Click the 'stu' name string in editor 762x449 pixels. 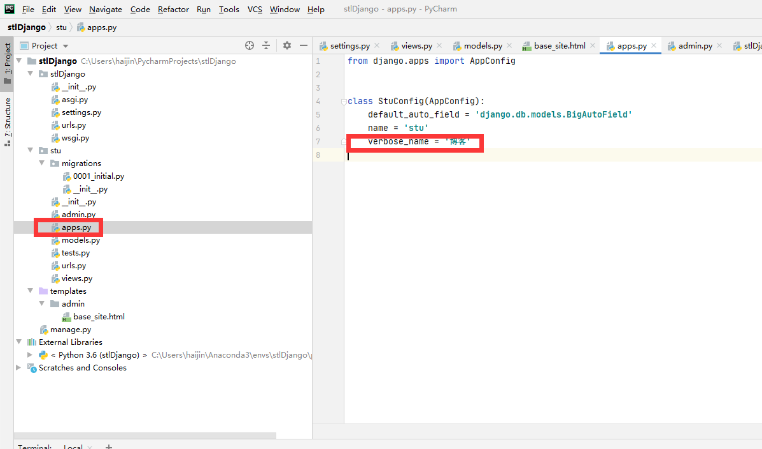click(416, 128)
